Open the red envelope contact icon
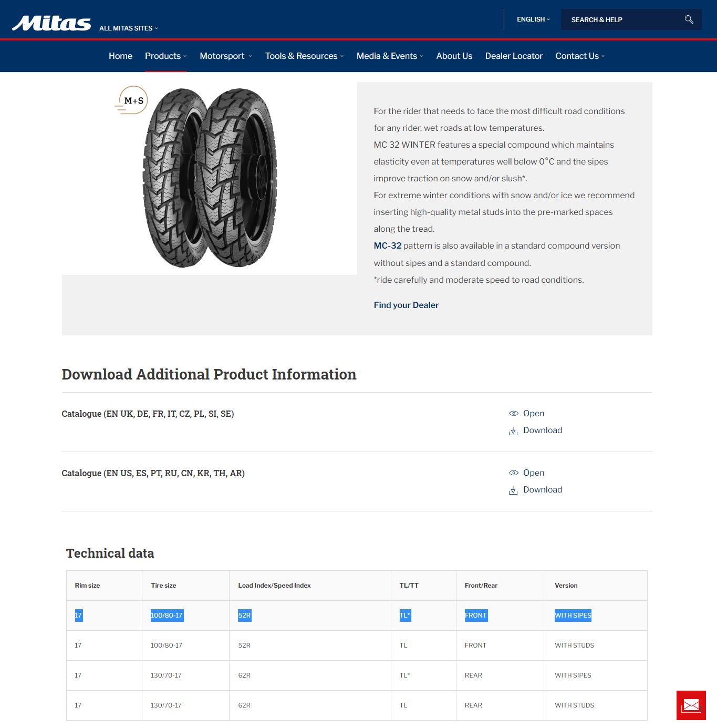Viewport: 717px width, 728px height. pos(691,705)
